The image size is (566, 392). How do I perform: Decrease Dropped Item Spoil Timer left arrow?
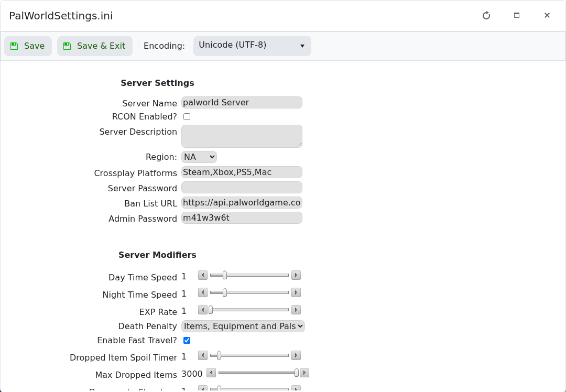click(203, 355)
